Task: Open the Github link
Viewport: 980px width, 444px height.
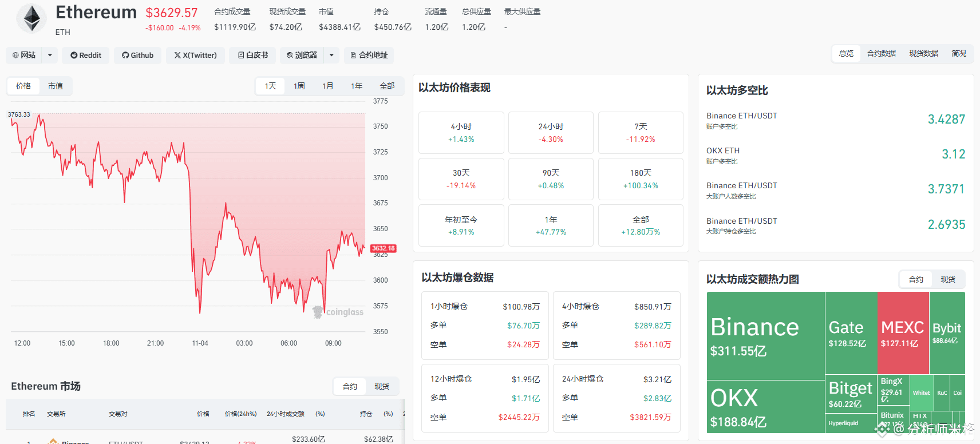Action: point(137,55)
